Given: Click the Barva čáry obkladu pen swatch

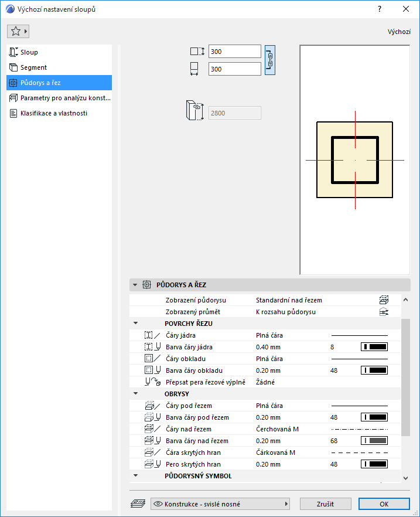Looking at the screenshot, I should (x=374, y=370).
